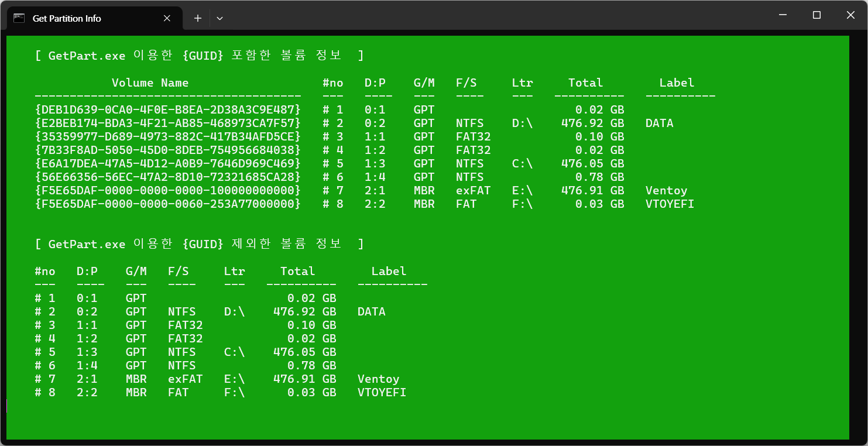Close the terminal window

pos(850,15)
